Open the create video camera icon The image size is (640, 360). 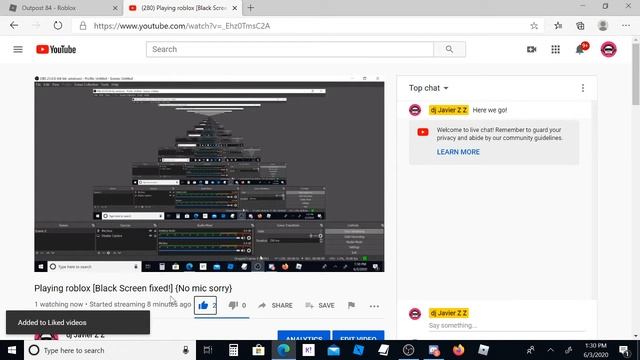point(531,49)
